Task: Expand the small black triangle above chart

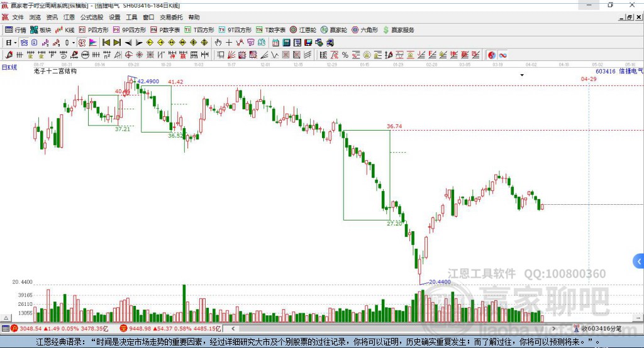Action: (522, 75)
